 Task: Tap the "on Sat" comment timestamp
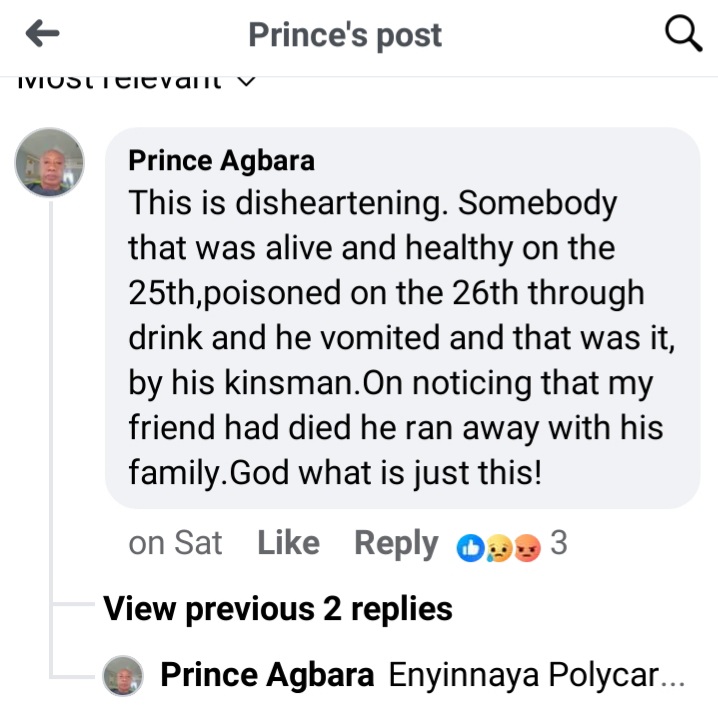(176, 543)
